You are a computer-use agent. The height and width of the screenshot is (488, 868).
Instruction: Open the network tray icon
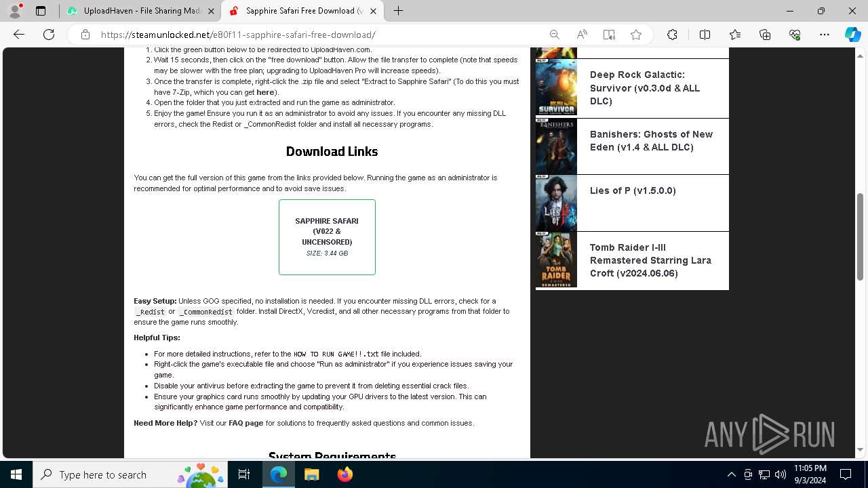click(764, 474)
